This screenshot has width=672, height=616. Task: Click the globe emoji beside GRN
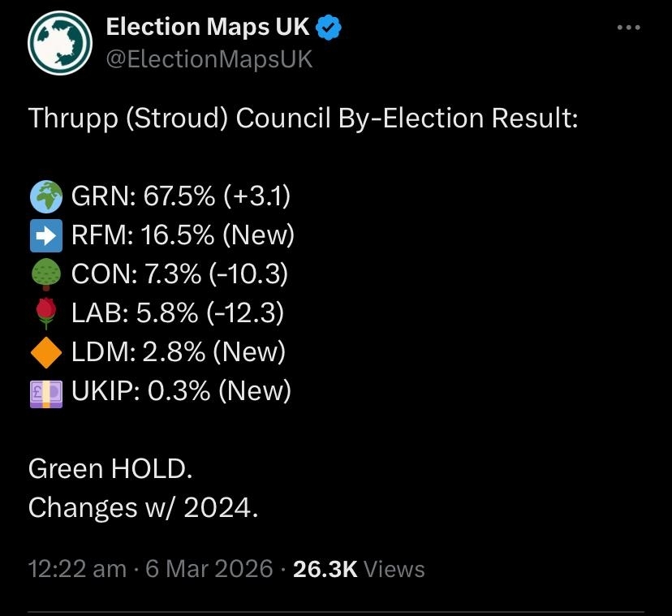(x=47, y=196)
